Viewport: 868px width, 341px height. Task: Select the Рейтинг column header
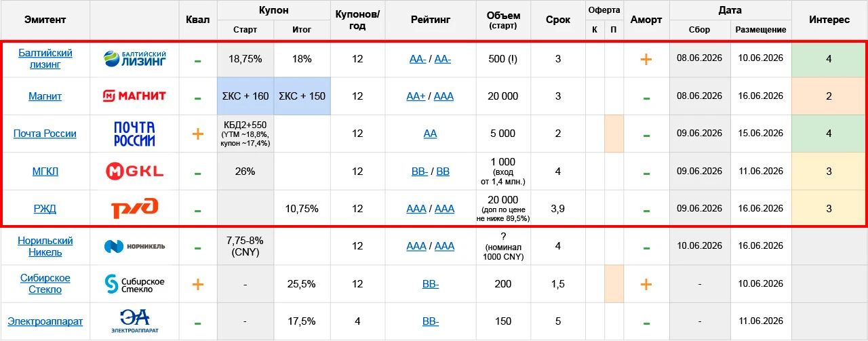(x=430, y=20)
